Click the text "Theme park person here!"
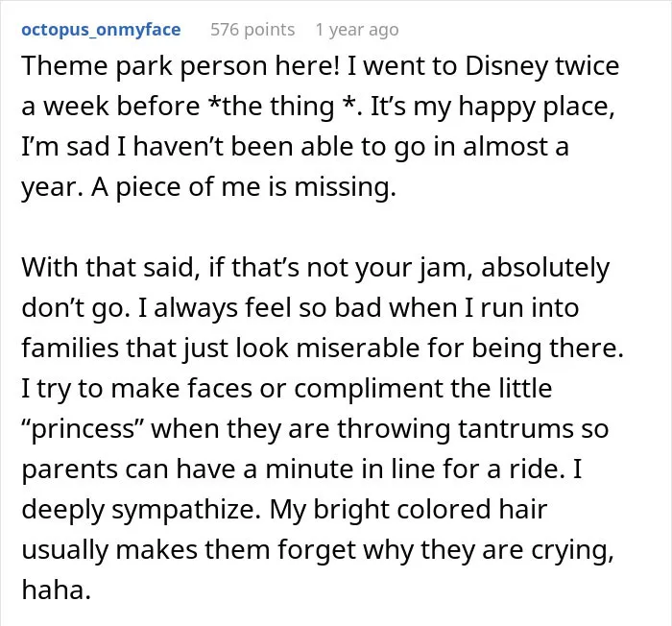 pyautogui.click(x=180, y=66)
